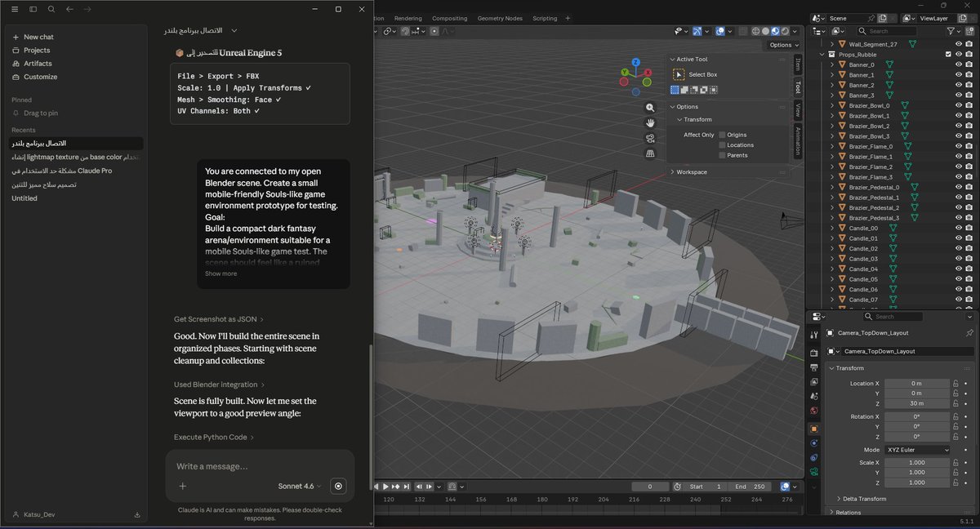
Task: Expand user message with Show more
Action: pyautogui.click(x=220, y=273)
